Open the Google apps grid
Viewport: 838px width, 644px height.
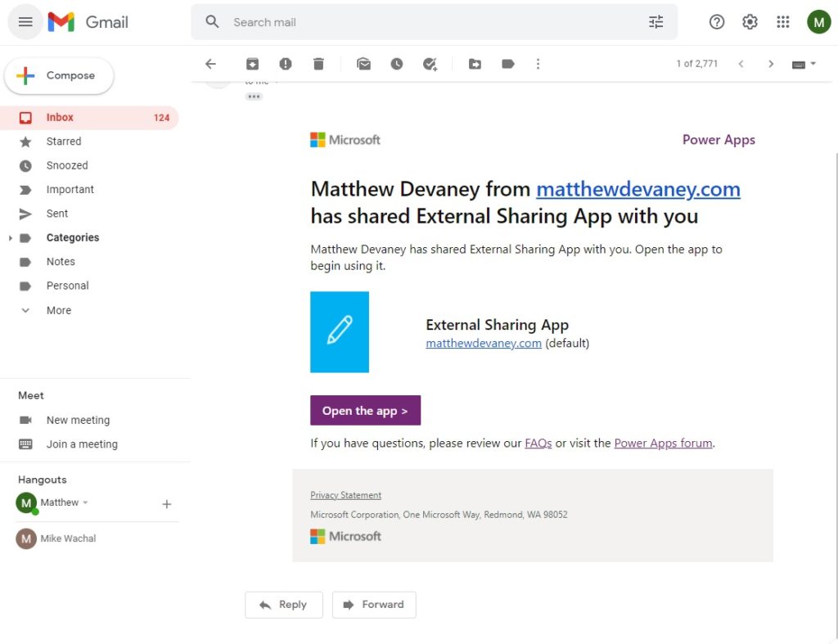(782, 22)
